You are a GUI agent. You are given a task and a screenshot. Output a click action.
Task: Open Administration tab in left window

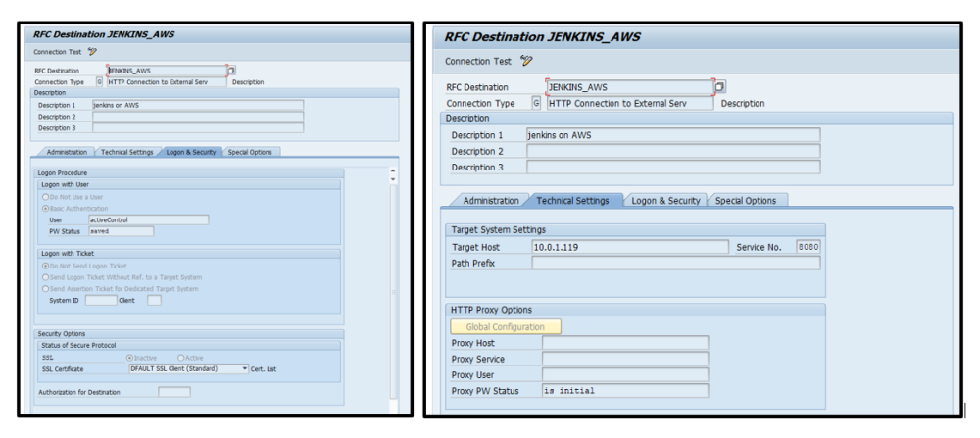click(x=67, y=152)
